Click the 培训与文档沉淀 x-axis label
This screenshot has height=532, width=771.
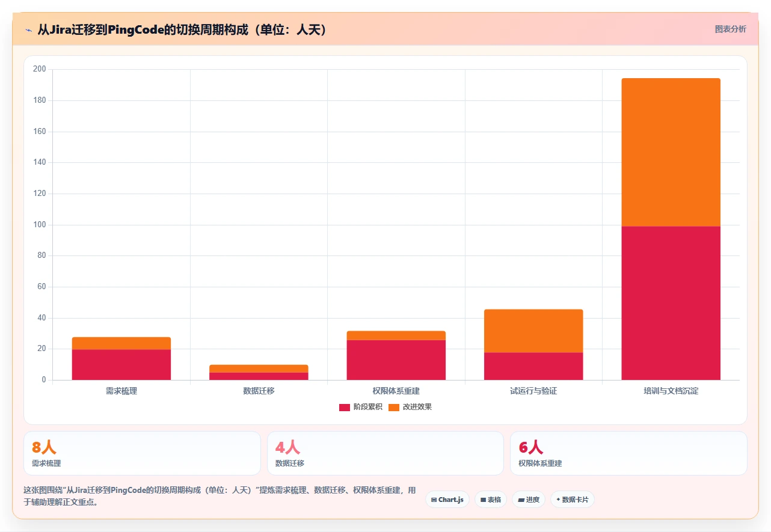[x=671, y=391]
